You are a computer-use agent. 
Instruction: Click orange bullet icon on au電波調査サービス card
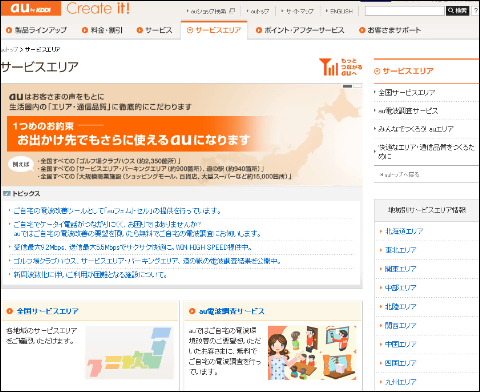click(x=192, y=311)
